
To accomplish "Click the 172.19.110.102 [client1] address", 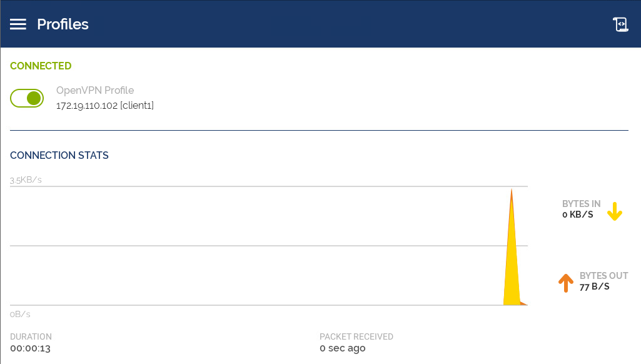I will point(104,106).
